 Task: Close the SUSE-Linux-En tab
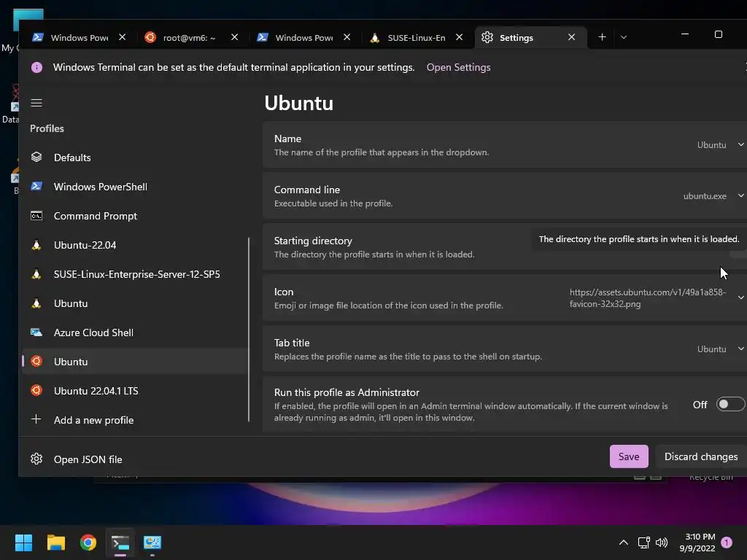(460, 37)
